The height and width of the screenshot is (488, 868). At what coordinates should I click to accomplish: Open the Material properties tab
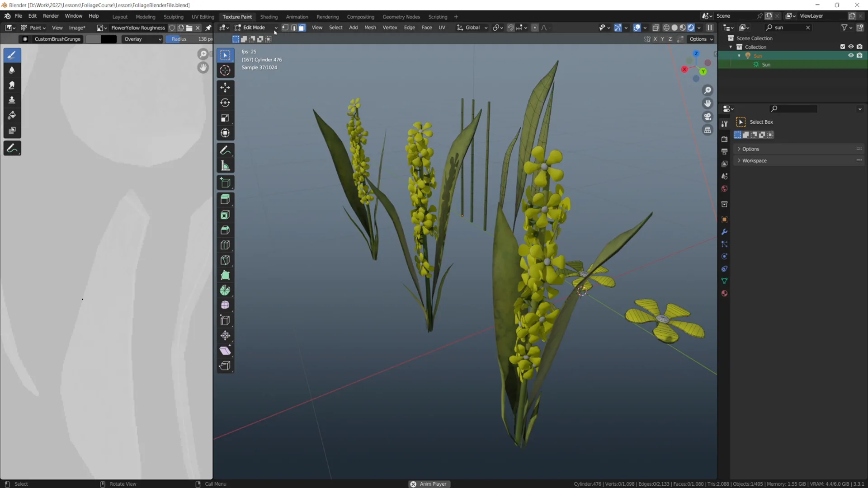coord(724,293)
